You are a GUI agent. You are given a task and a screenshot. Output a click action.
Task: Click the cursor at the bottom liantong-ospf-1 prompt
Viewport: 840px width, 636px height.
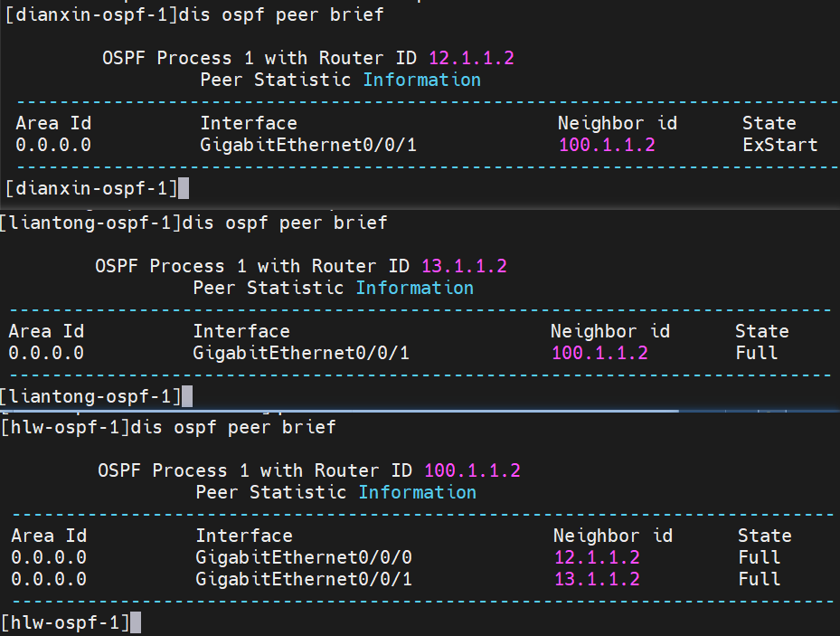(x=187, y=395)
